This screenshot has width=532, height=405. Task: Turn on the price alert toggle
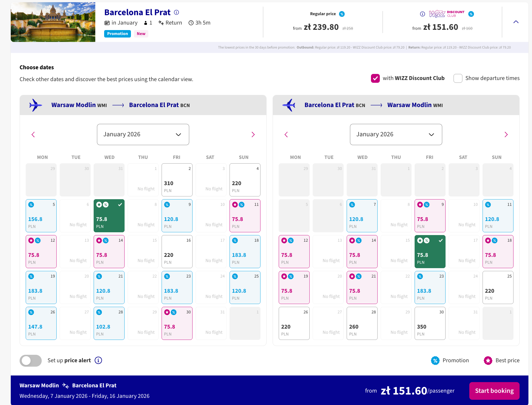pos(31,361)
